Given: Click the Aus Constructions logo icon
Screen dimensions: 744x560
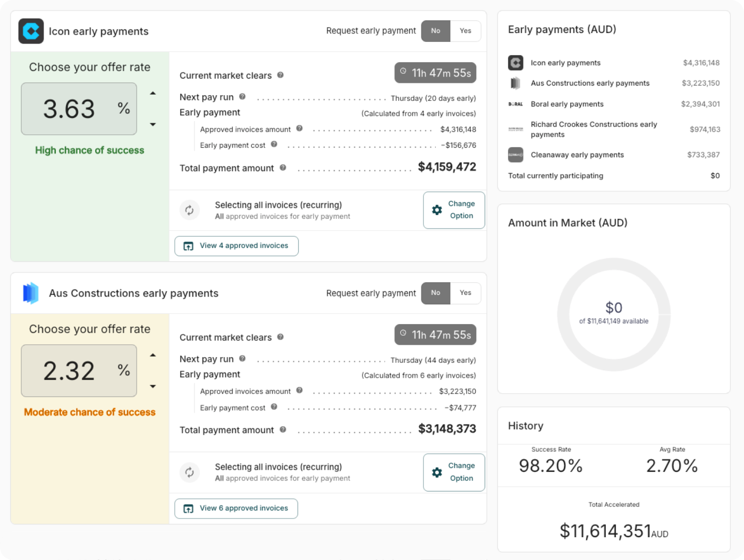Looking at the screenshot, I should point(31,293).
